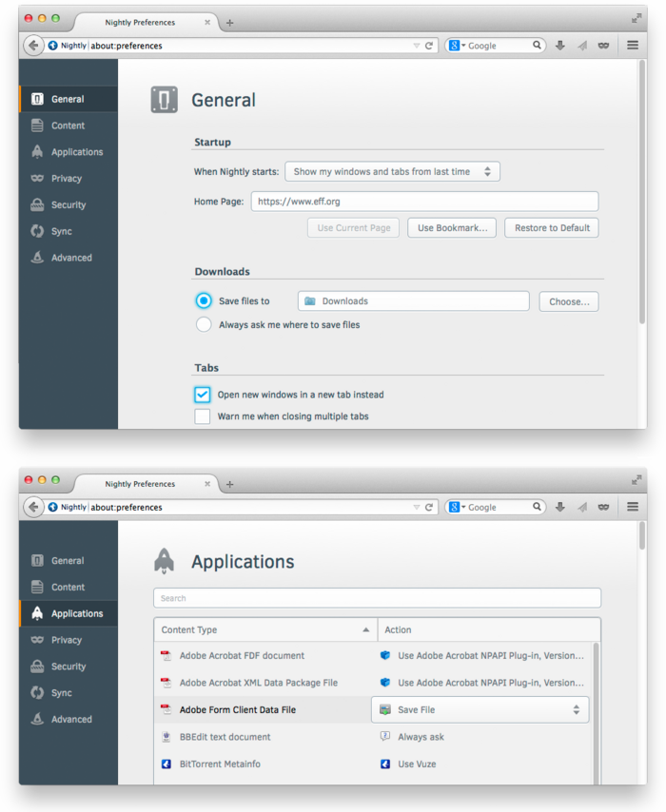
Task: Open Content pane in top window sidebar
Action: pyautogui.click(x=68, y=126)
